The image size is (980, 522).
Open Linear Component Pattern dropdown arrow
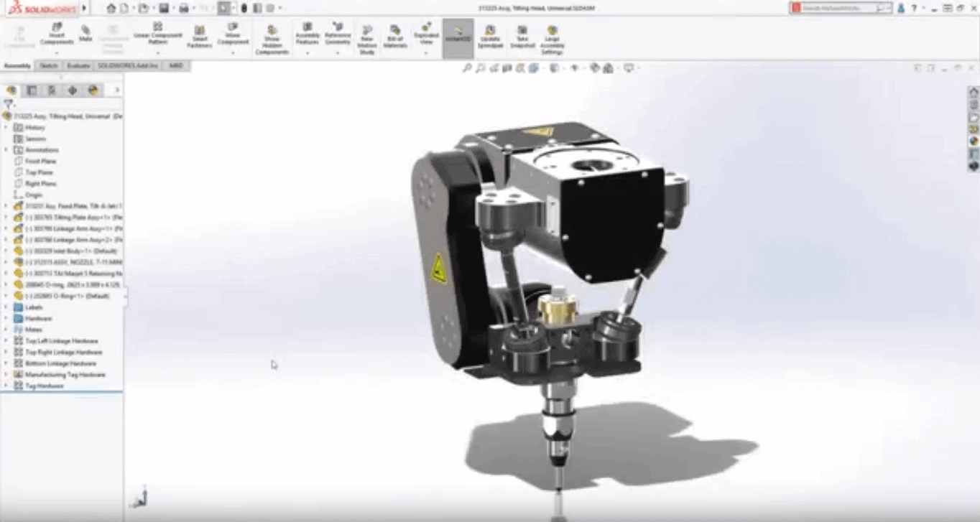pos(157,53)
